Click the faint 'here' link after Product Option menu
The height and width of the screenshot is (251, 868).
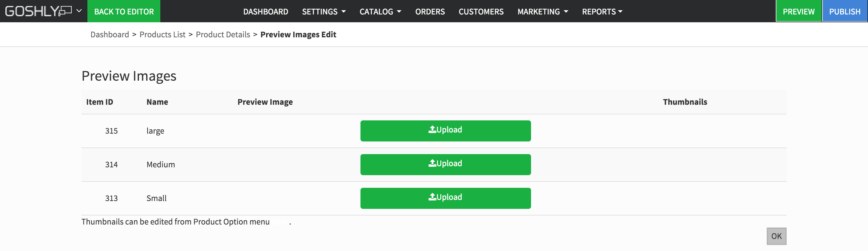pyautogui.click(x=280, y=222)
